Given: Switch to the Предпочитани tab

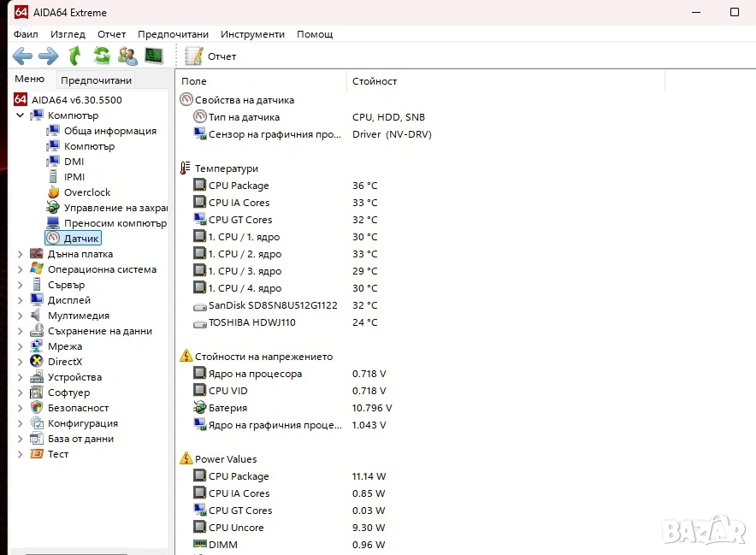Looking at the screenshot, I should tap(96, 80).
